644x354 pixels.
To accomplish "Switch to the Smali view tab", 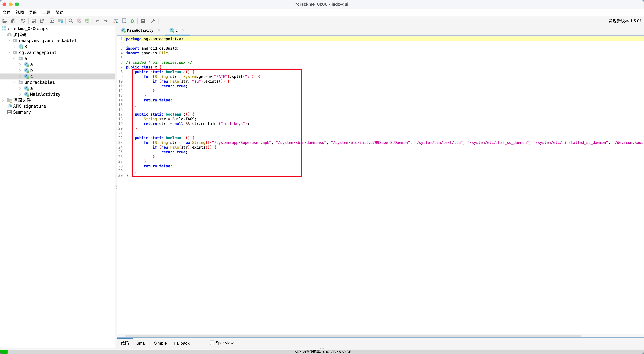I will pos(141,343).
